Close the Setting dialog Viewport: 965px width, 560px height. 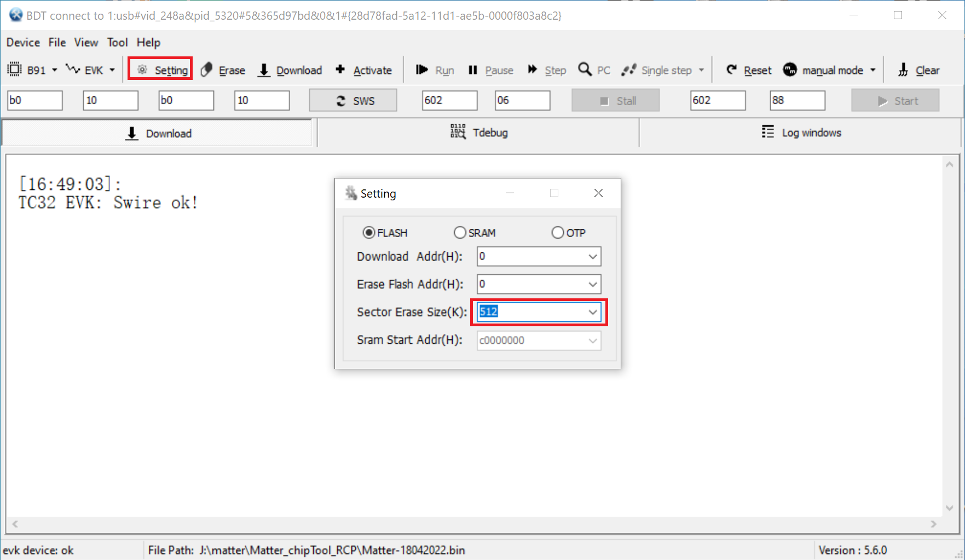coord(598,193)
